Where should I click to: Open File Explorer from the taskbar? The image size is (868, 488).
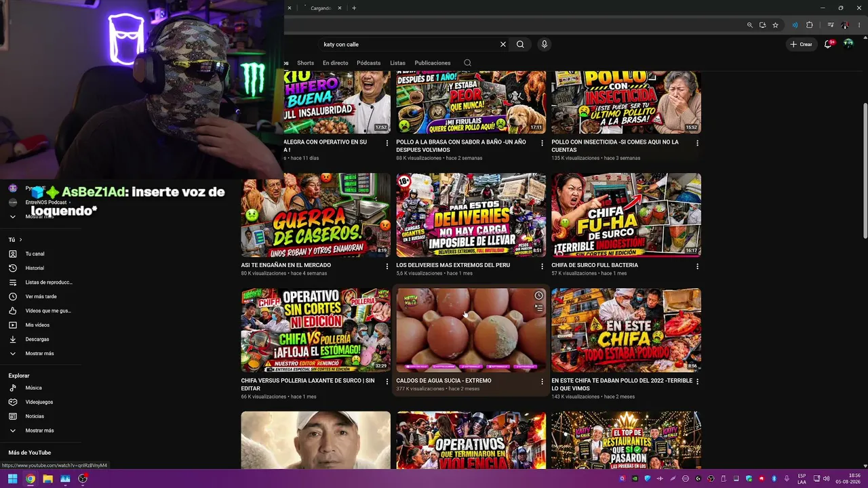point(47,479)
